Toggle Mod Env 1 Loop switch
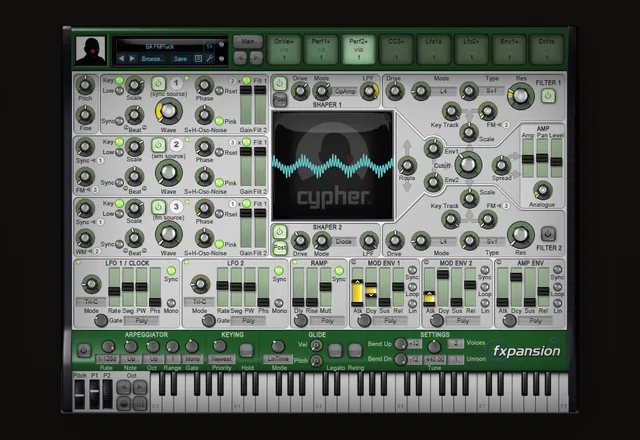 click(413, 287)
